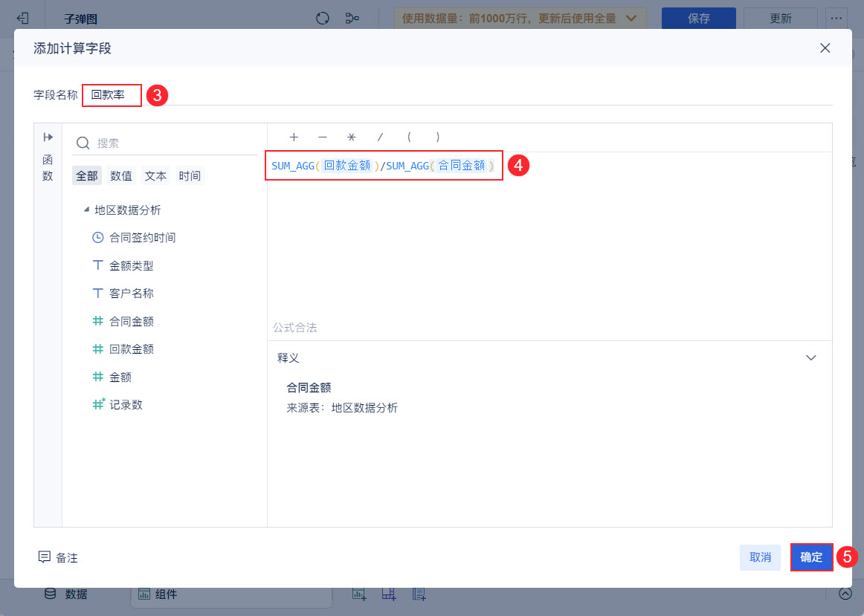Collapse the 函数 side panel icon

(48, 137)
